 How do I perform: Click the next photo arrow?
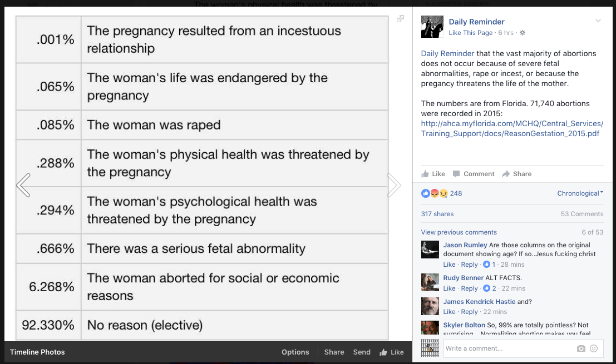coord(393,185)
